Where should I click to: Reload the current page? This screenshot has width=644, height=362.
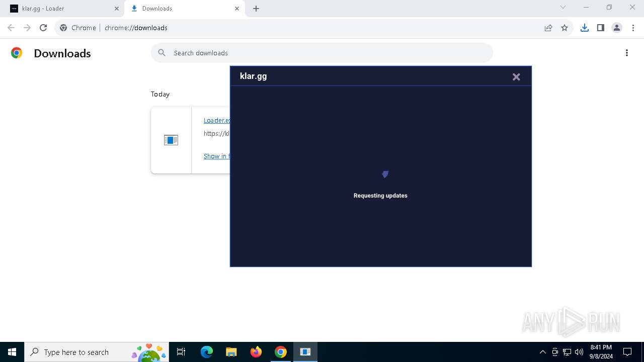click(43, 28)
